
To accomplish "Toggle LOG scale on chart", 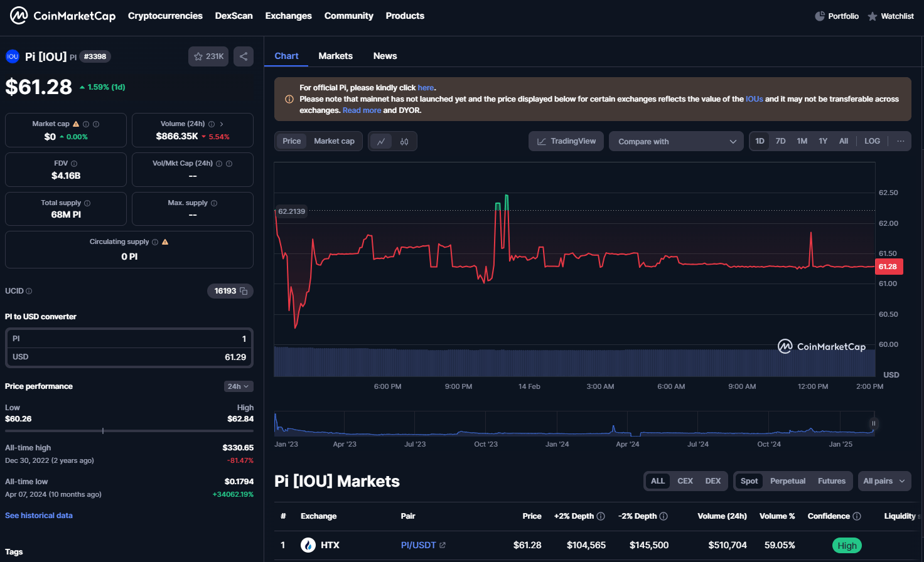I will click(x=872, y=141).
